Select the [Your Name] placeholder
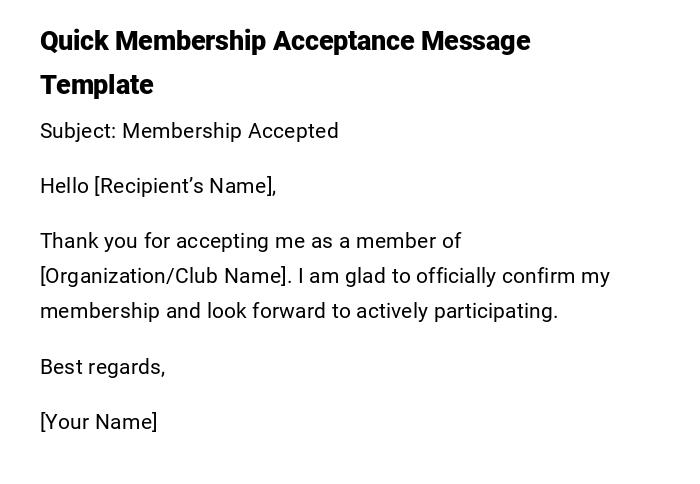The width and height of the screenshot is (700, 484). coord(99,422)
